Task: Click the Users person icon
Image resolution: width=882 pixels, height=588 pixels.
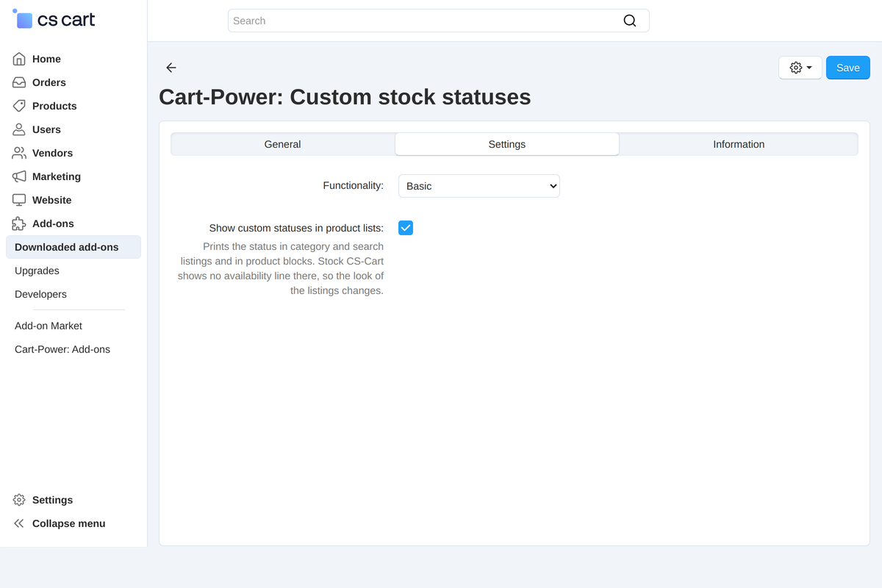Action: 19,129
